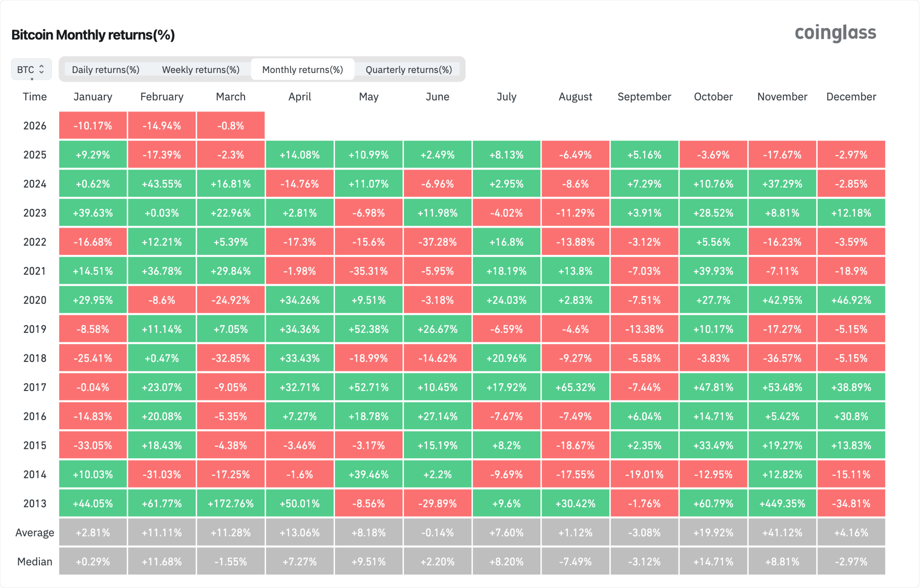Open the BTC coin selector dropdown

pyautogui.click(x=31, y=69)
